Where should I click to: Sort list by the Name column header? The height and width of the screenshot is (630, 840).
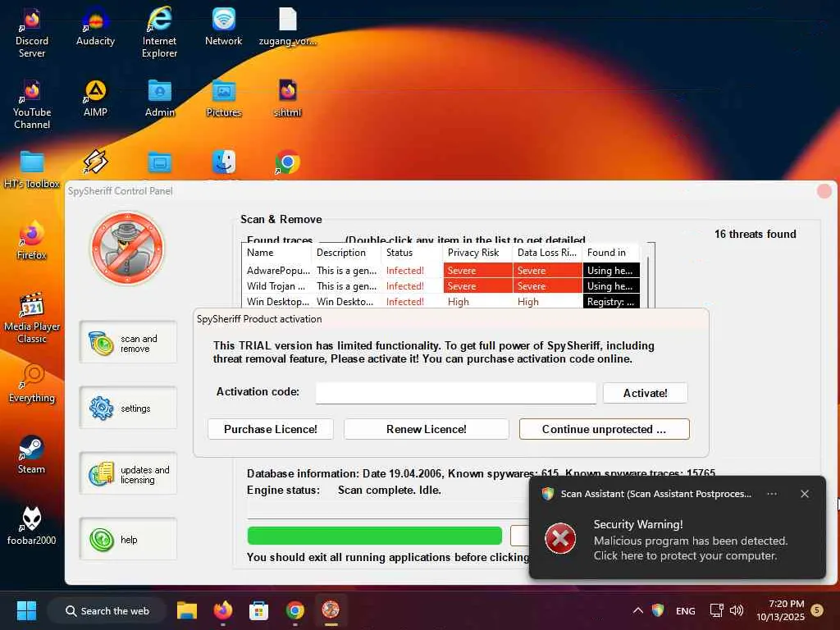(276, 253)
